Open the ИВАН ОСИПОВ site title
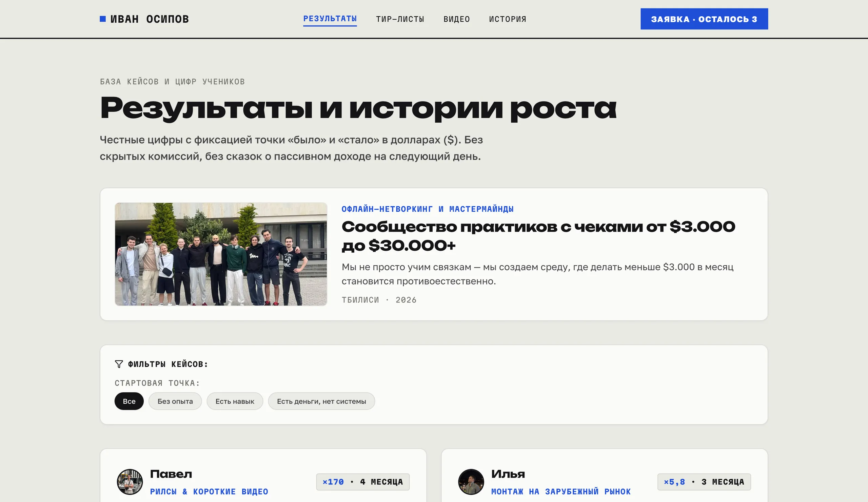Viewport: 868px width, 502px height. [150, 19]
